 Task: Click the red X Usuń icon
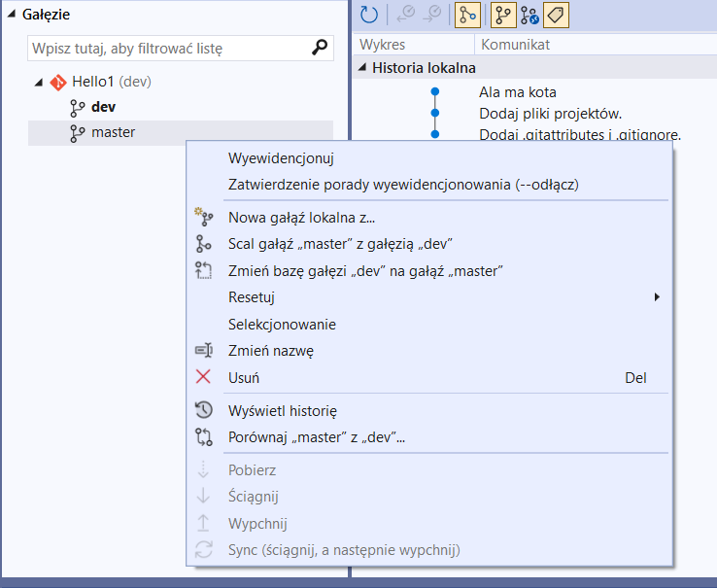point(203,378)
